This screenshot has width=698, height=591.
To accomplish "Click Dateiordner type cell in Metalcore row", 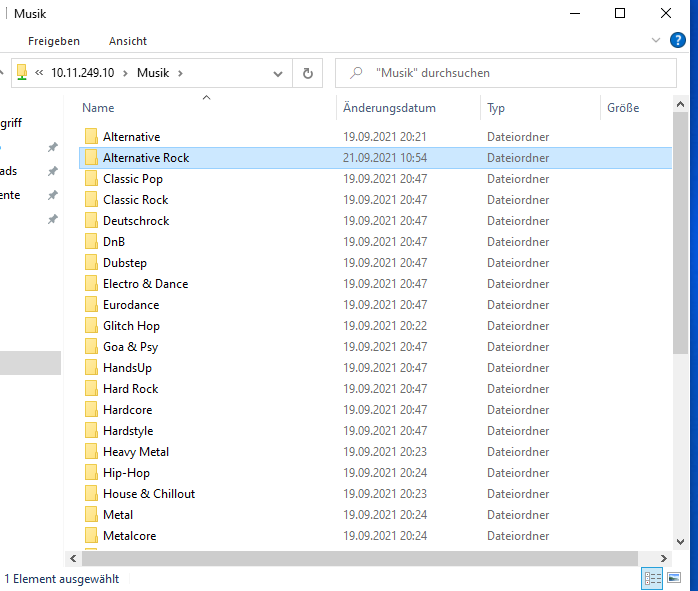I will [518, 536].
